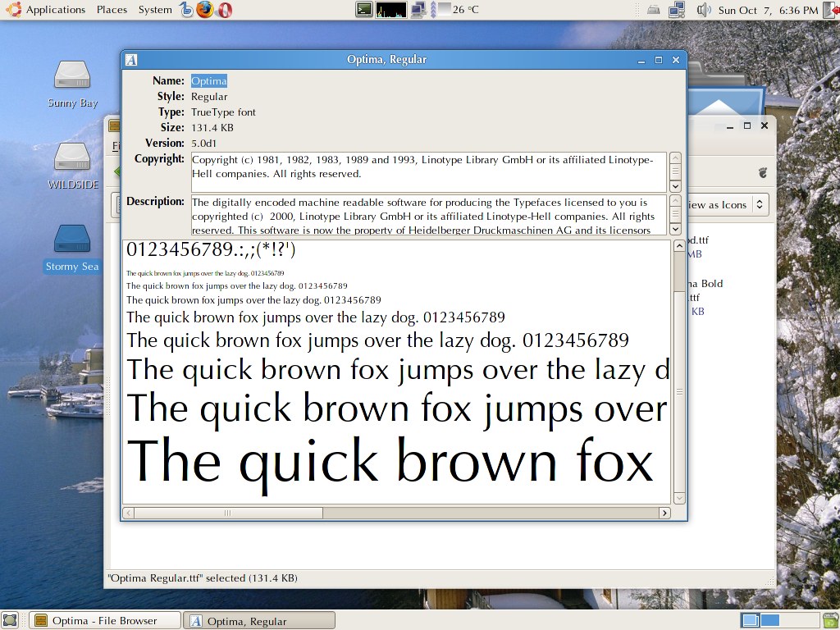Click the system monitor graph applet
Screen dimensions: 840x630
click(391, 10)
